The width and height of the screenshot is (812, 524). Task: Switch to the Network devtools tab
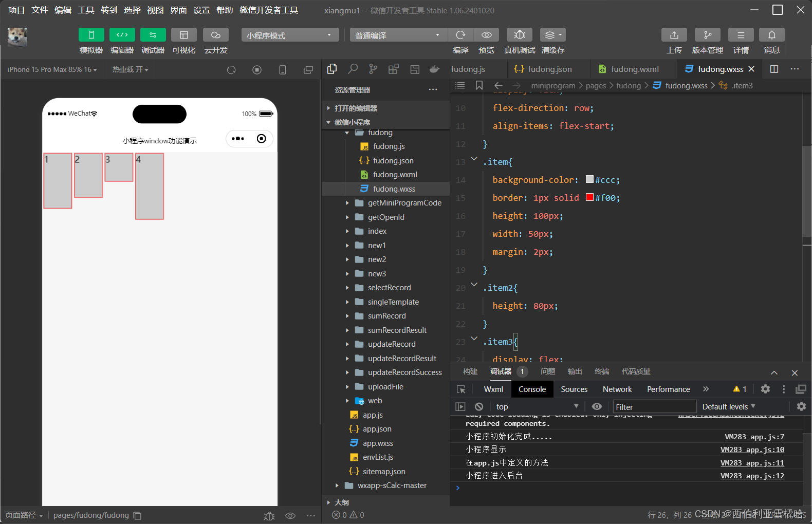(617, 389)
